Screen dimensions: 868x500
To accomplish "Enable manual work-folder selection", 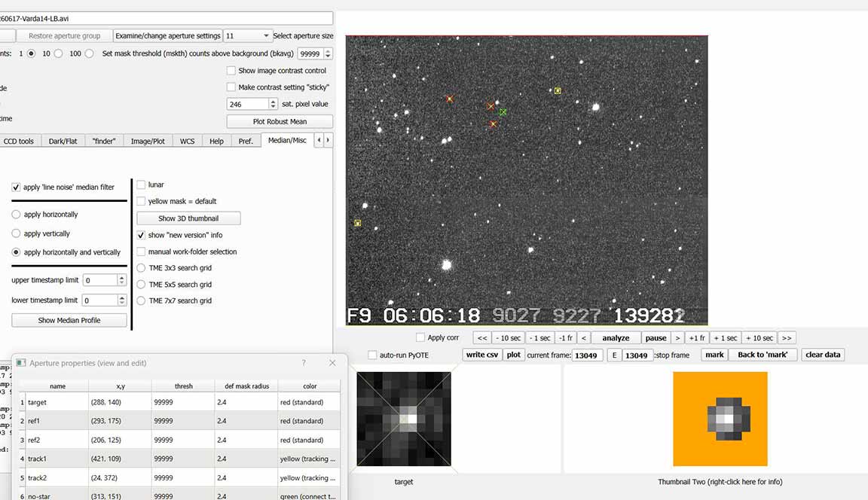I will pyautogui.click(x=141, y=252).
